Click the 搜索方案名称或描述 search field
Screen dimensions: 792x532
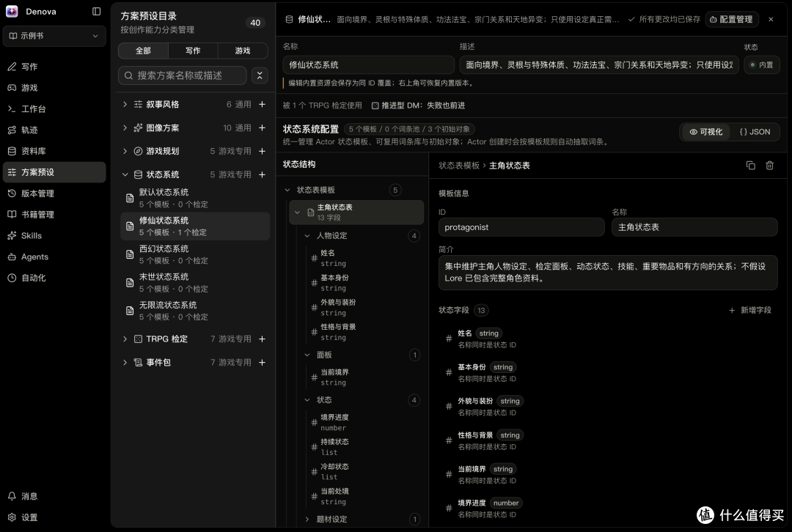(183, 75)
